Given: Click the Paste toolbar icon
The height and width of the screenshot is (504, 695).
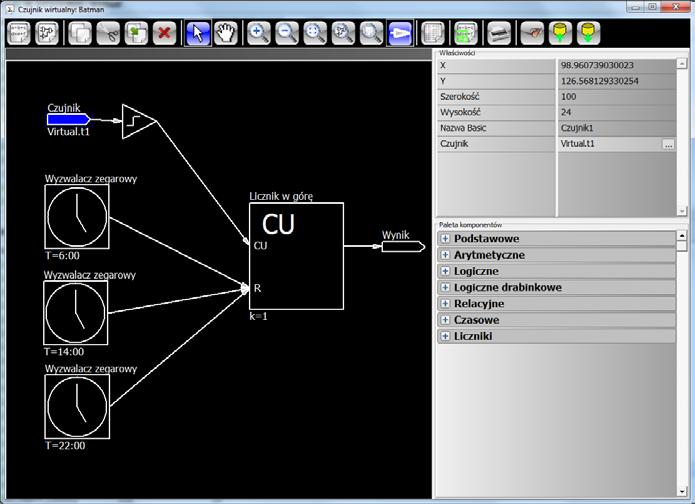Looking at the screenshot, I should 137,33.
